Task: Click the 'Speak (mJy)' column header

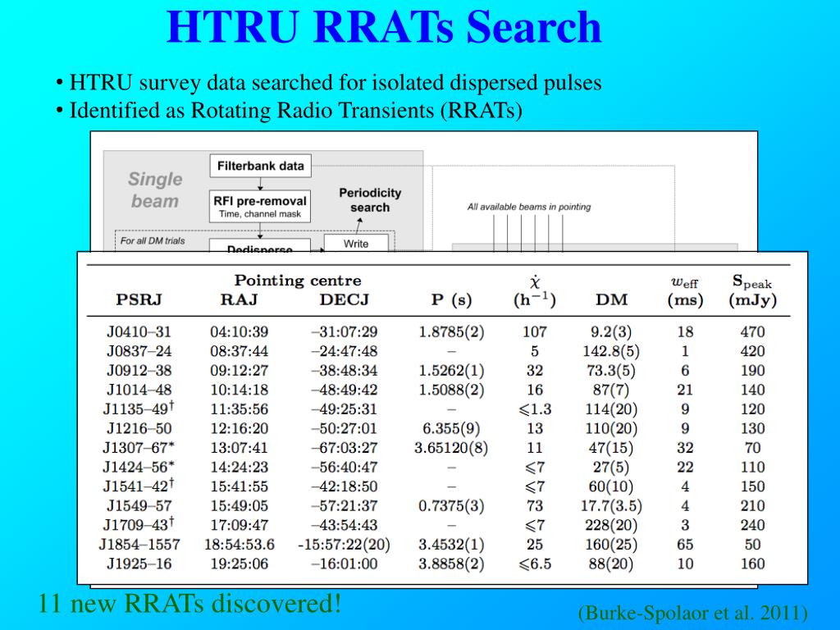Action: coord(753,291)
